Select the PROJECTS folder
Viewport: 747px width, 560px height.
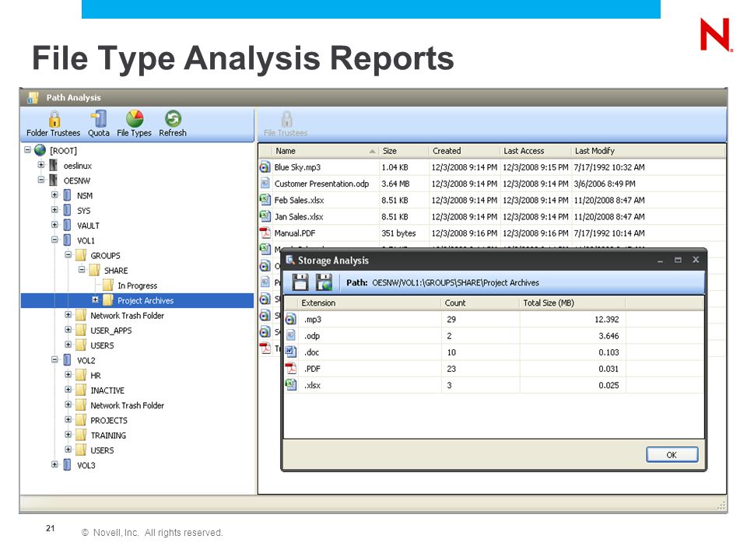point(109,421)
